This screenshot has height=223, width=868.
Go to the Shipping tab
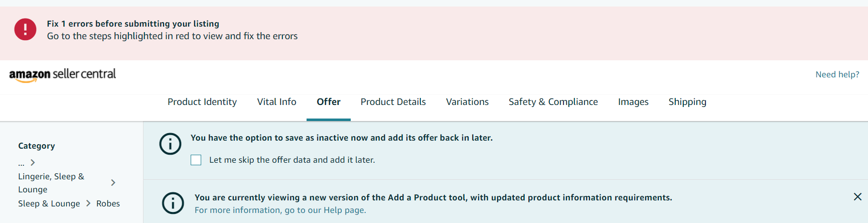(x=687, y=102)
